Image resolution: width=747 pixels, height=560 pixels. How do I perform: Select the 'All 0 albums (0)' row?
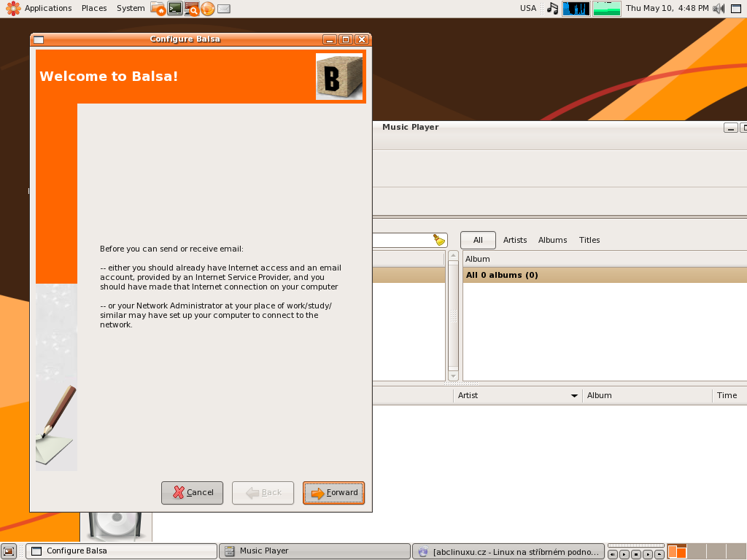605,275
